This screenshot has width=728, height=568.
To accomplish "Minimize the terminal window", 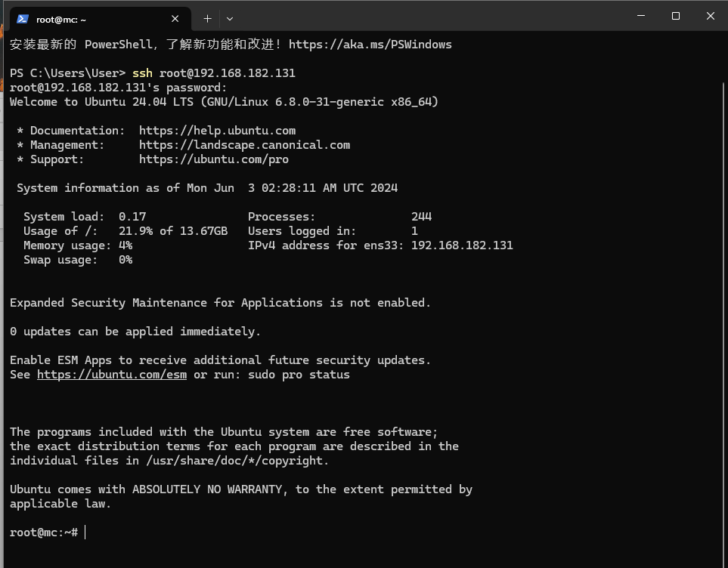I will click(x=641, y=16).
